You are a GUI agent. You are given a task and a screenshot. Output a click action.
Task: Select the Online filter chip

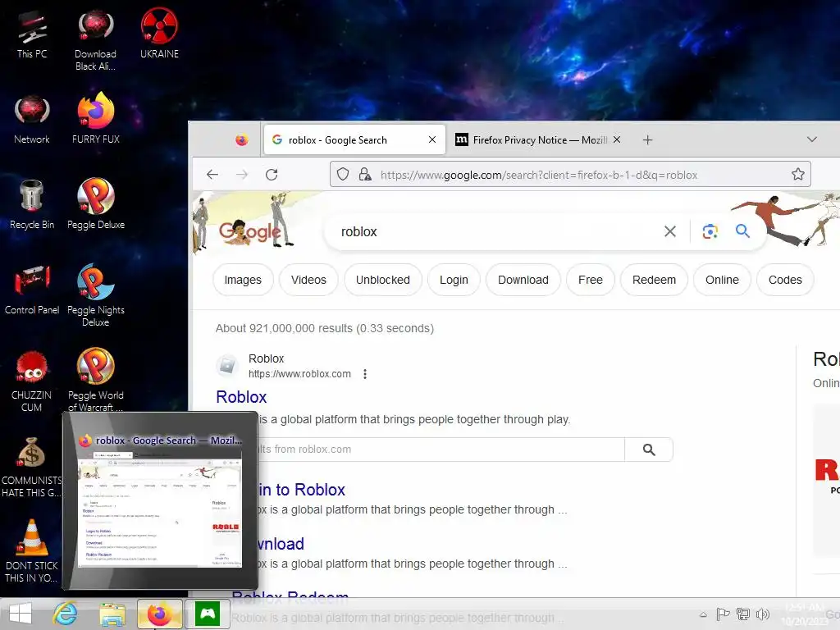pyautogui.click(x=722, y=280)
